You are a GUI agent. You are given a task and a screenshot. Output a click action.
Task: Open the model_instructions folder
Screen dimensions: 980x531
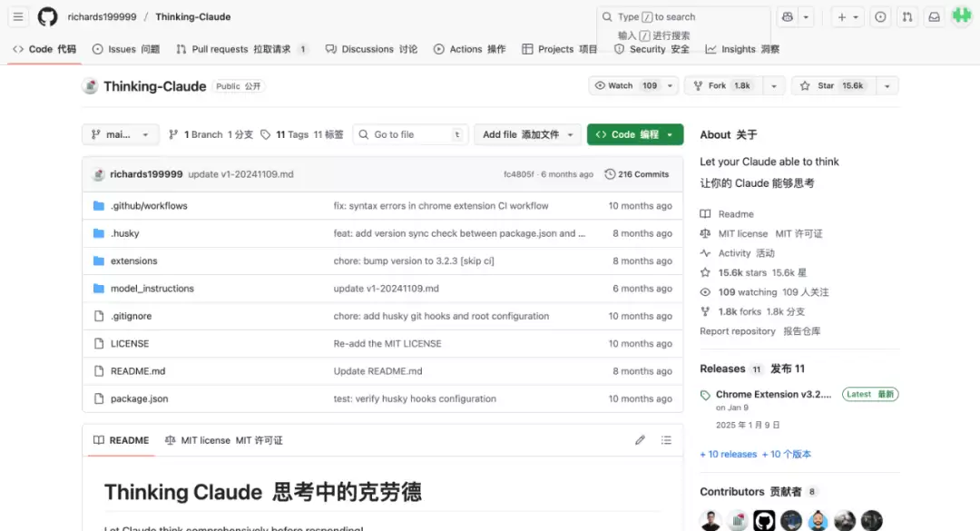click(x=152, y=289)
